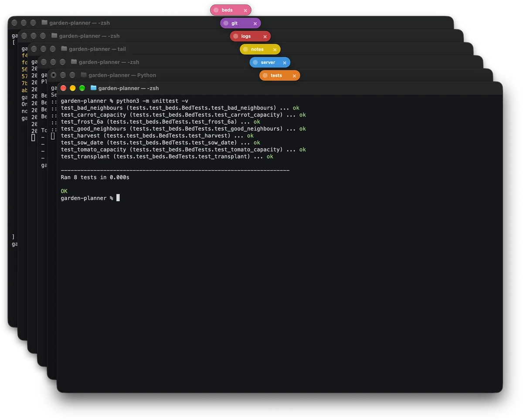The height and width of the screenshot is (420, 523).
Task: Switch to the logs tab label
Action: coord(246,36)
